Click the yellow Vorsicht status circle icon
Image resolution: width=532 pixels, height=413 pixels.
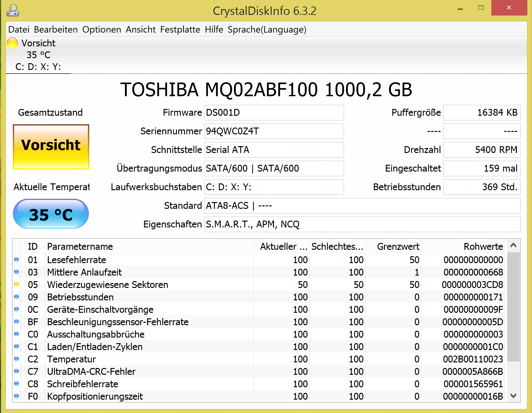coord(12,43)
